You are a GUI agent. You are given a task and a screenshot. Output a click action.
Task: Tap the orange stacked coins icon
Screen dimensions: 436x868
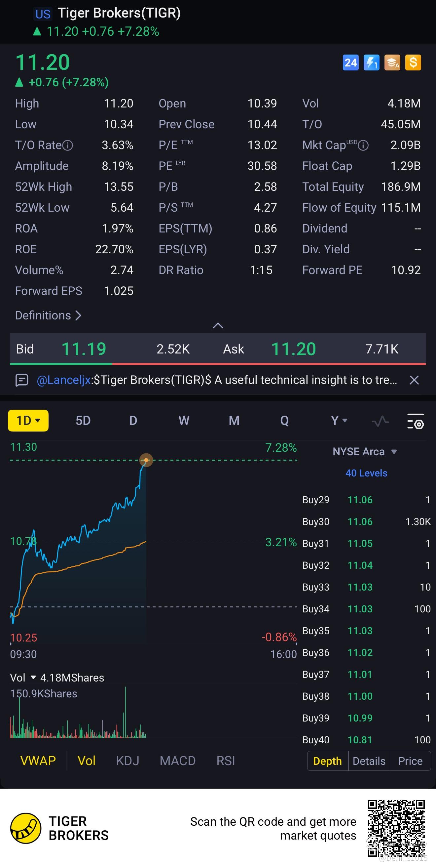392,63
